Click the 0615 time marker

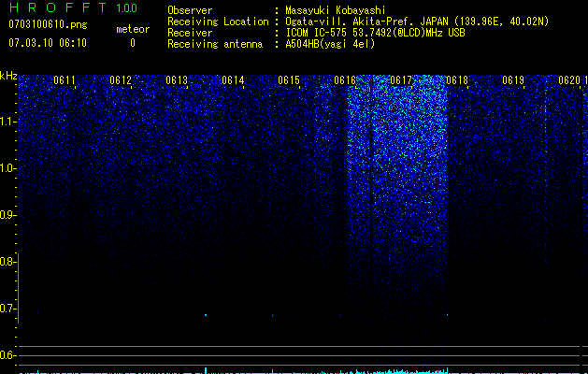(x=289, y=80)
